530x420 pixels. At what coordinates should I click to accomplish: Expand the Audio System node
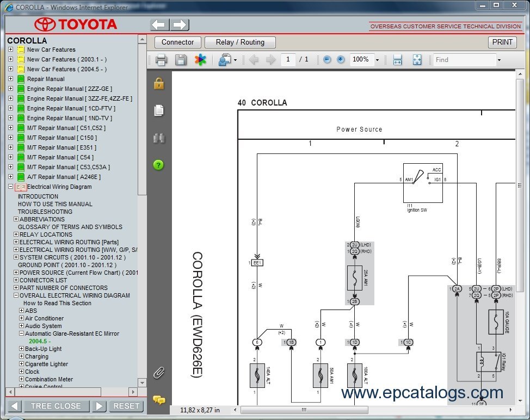(21, 326)
